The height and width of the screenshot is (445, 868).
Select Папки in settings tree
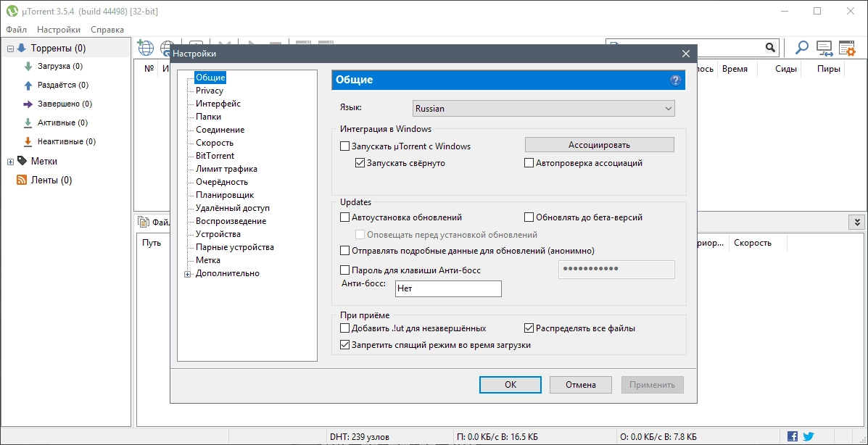pos(208,117)
